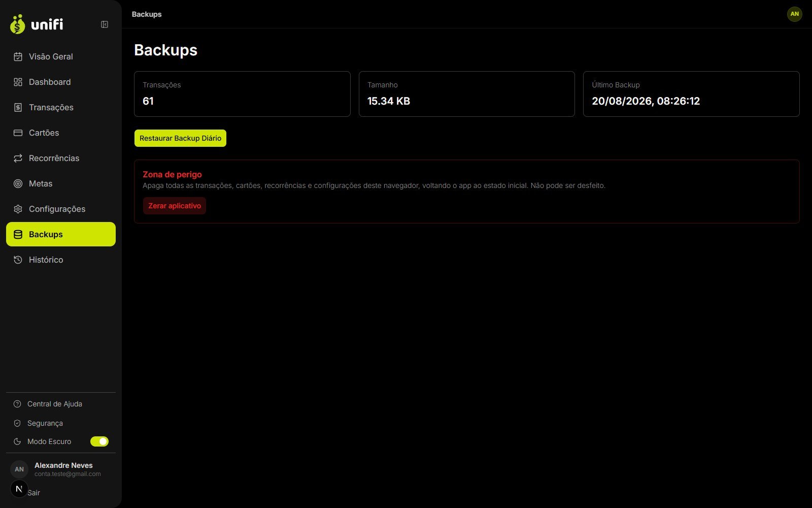Click the Zona de perigo heading
The width and height of the screenshot is (812, 508).
point(172,174)
